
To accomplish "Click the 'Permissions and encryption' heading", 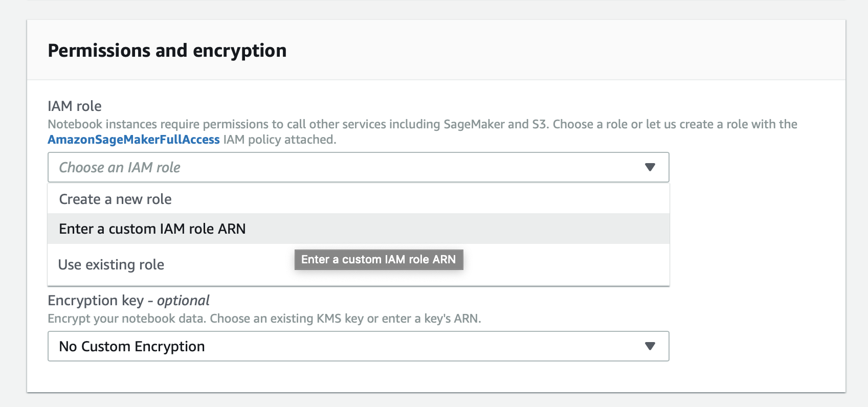I will (167, 51).
